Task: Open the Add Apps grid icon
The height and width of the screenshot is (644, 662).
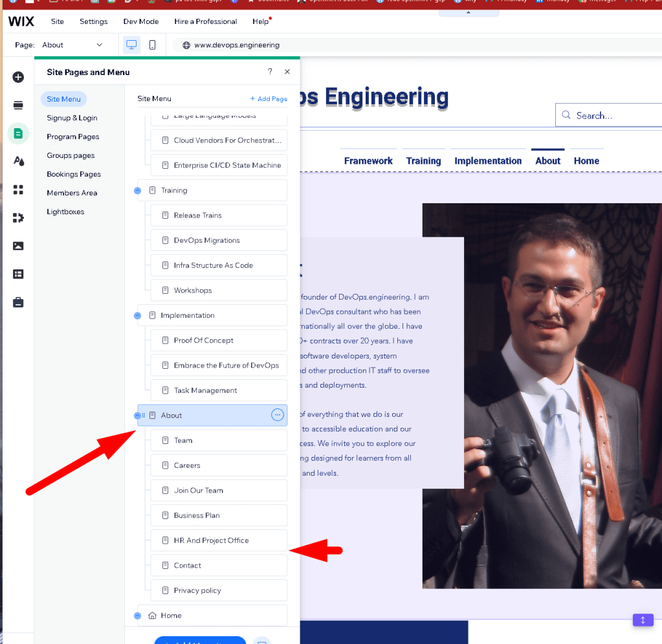Action: coord(18,190)
